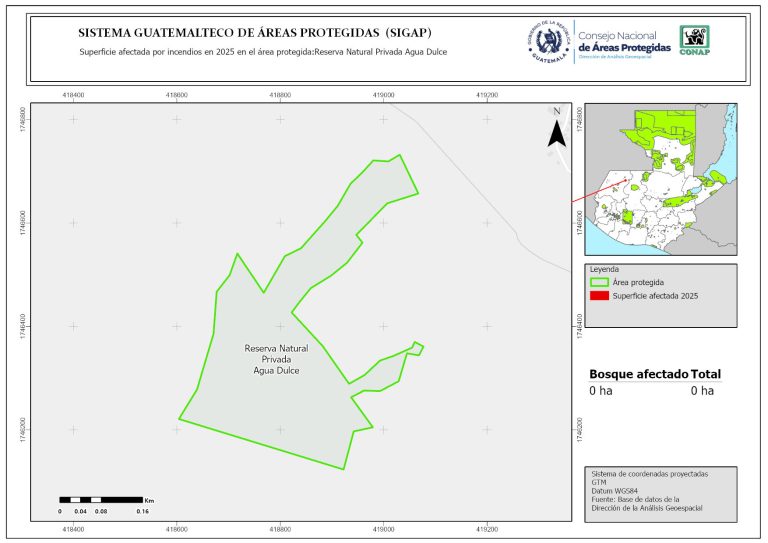The width and height of the screenshot is (768, 543).
Task: Click the CONAP green logo
Action: point(695,41)
